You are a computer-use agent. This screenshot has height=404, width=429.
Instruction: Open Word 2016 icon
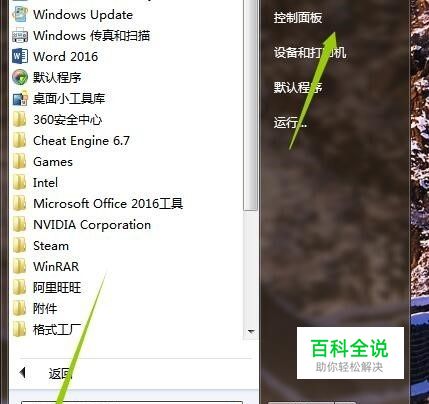(x=20, y=56)
